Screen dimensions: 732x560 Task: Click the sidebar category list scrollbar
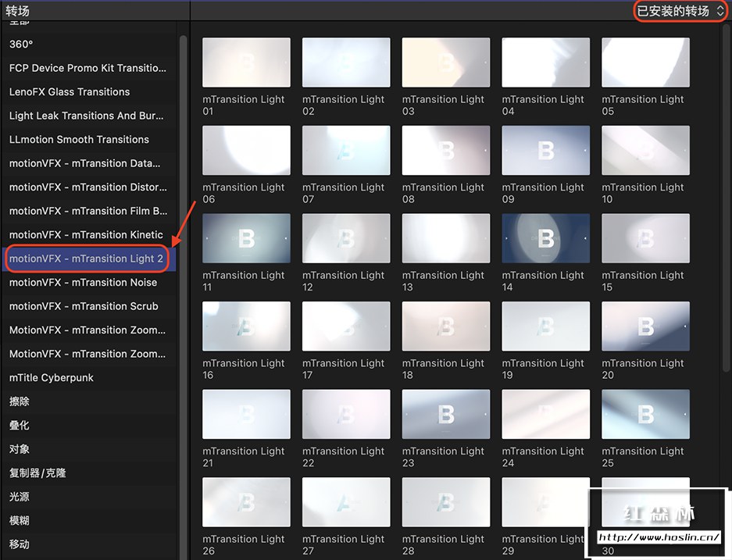tap(183, 298)
